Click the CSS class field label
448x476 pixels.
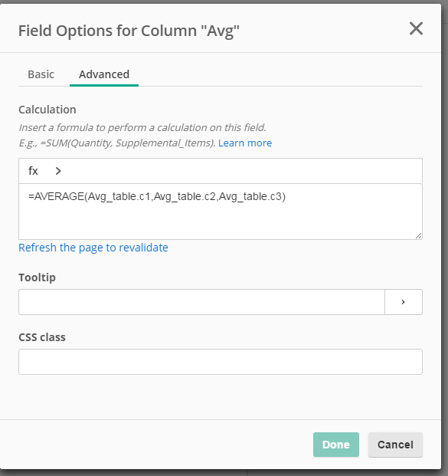(x=42, y=337)
